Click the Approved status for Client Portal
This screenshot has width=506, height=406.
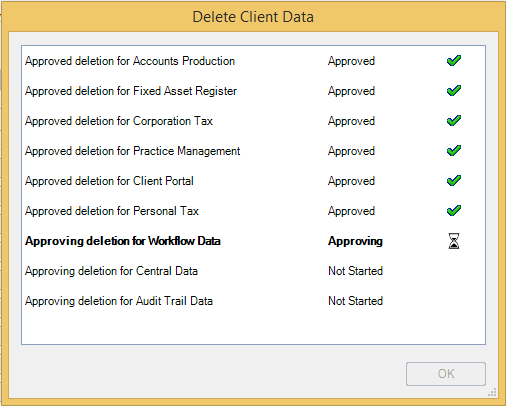click(351, 181)
